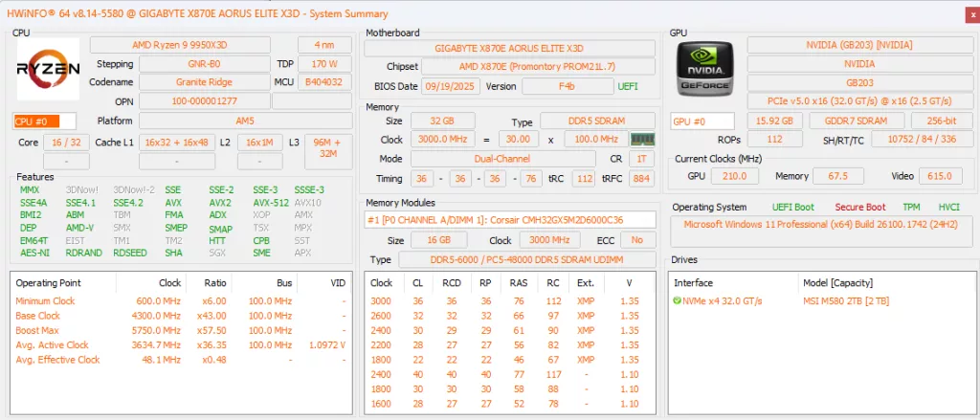Click the GDDR7 SDRAM field
The image size is (980, 420).
(x=857, y=122)
